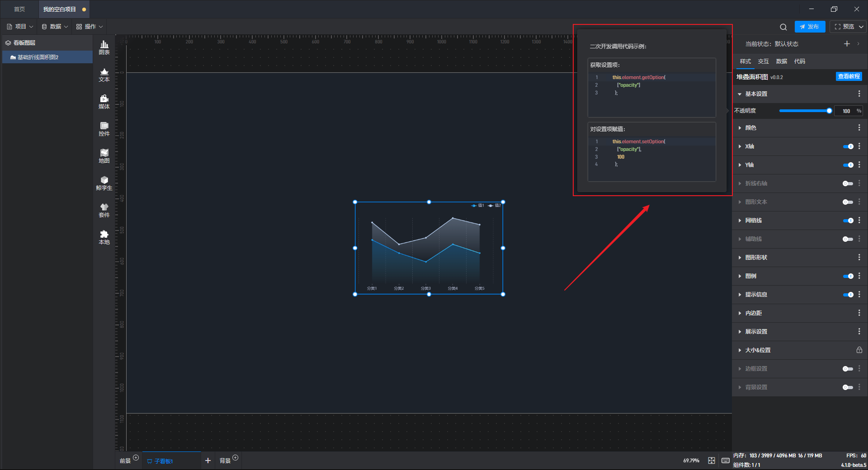Screen dimensions: 868x470
Task: Open the 本地 local components panel
Action: (x=104, y=237)
